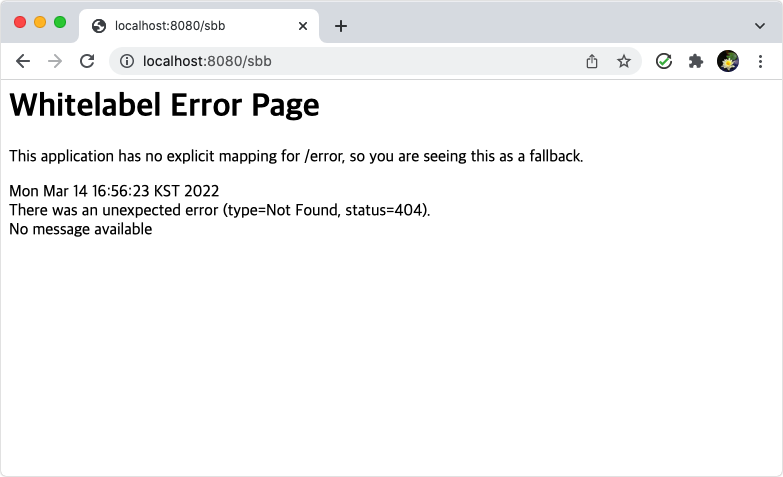This screenshot has height=477, width=783.
Task: Open the Extensions puzzle piece menu
Action: [696, 61]
